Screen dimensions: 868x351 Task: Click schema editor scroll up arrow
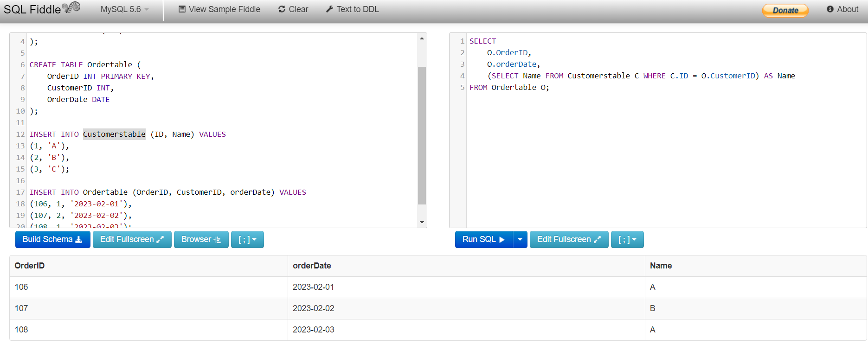(x=422, y=38)
